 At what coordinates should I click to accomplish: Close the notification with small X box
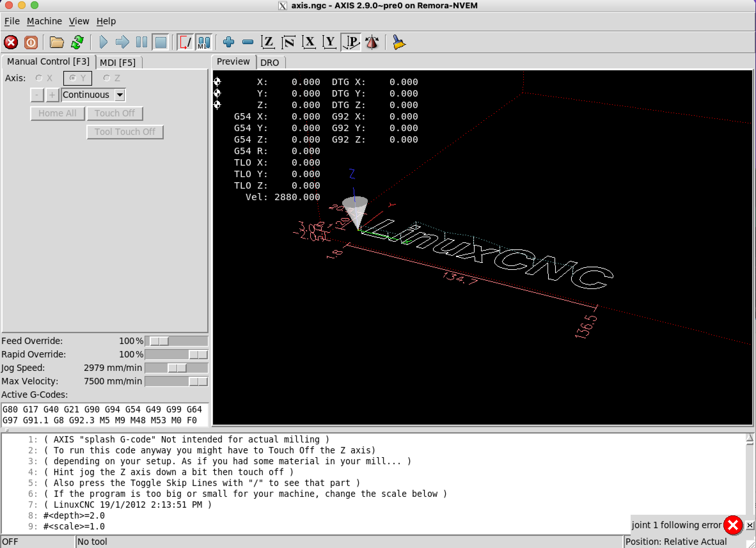tap(749, 526)
